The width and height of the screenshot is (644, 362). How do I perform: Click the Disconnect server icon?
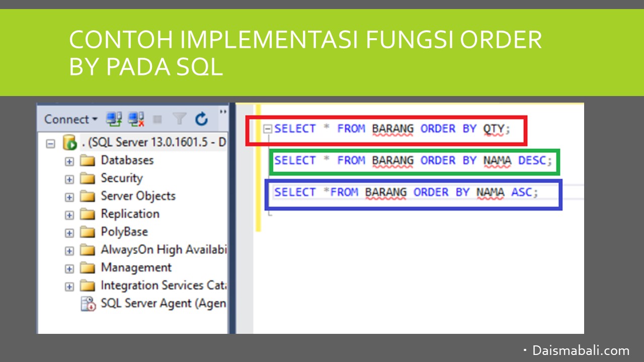coord(136,119)
